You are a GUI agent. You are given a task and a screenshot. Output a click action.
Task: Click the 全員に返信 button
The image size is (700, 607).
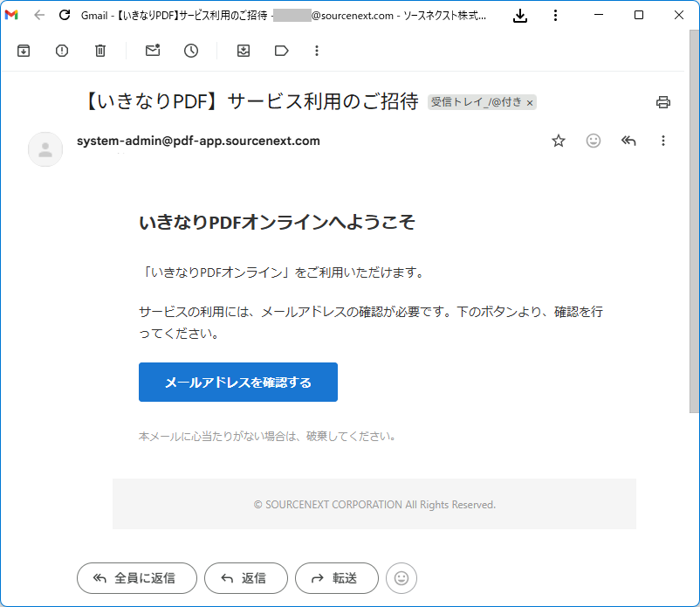135,578
